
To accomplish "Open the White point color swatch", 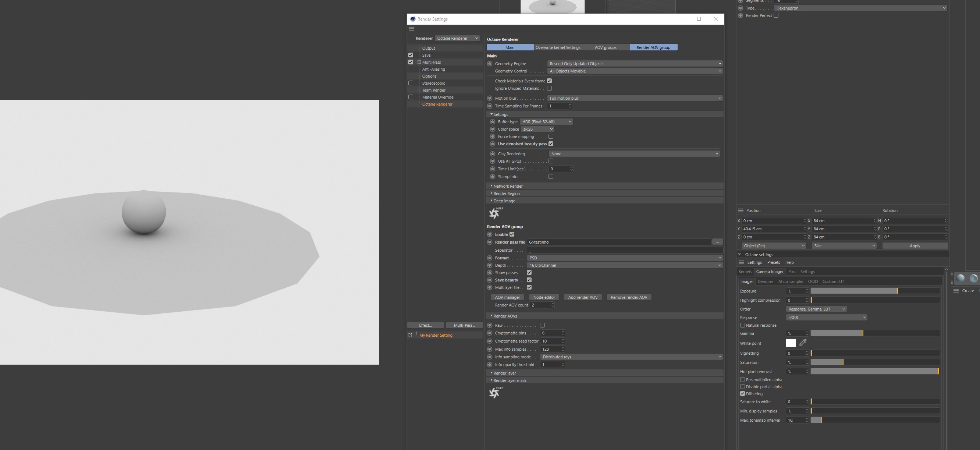I will point(791,343).
